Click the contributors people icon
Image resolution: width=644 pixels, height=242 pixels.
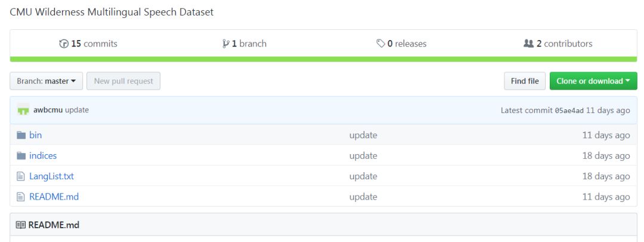pos(528,43)
